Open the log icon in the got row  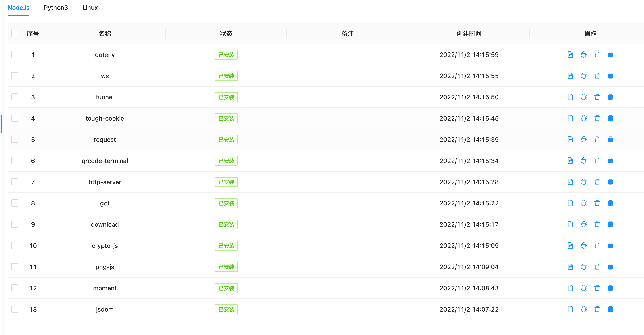click(x=570, y=203)
